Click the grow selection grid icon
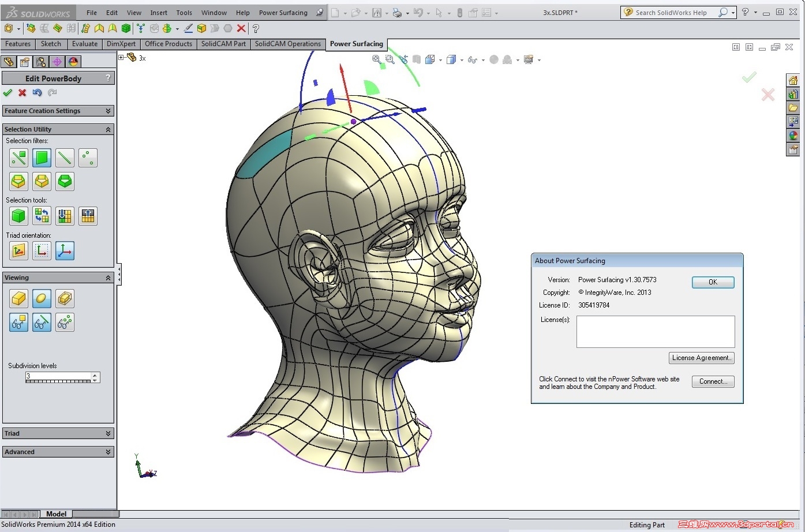The height and width of the screenshot is (532, 805). [x=88, y=216]
